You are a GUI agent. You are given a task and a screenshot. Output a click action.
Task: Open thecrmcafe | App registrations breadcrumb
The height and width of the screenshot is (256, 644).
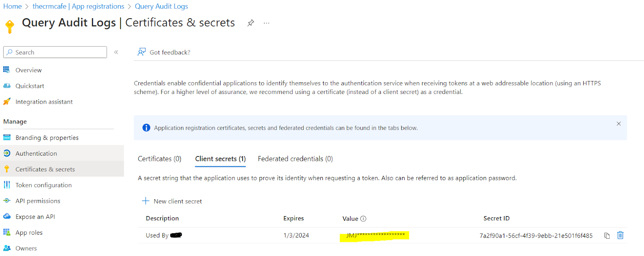[x=78, y=6]
